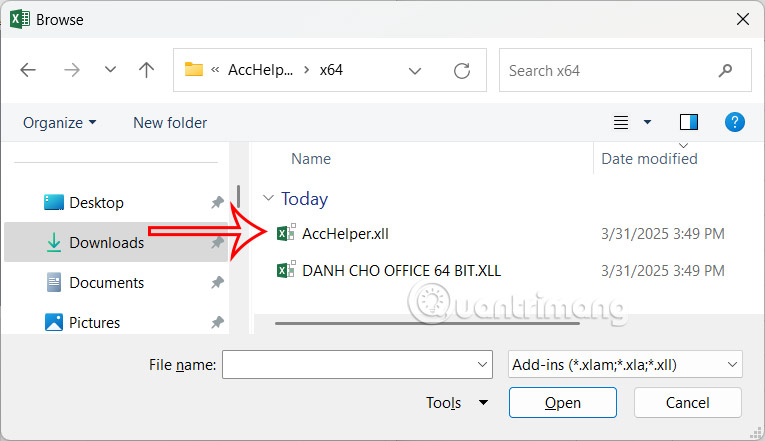Click the navigation pane vertical scrollbar
The width and height of the screenshot is (765, 441).
tap(239, 196)
